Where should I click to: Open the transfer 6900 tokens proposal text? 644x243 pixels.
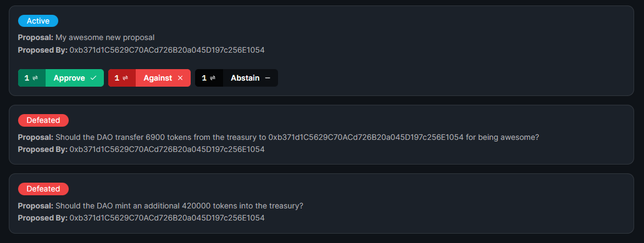coord(297,137)
